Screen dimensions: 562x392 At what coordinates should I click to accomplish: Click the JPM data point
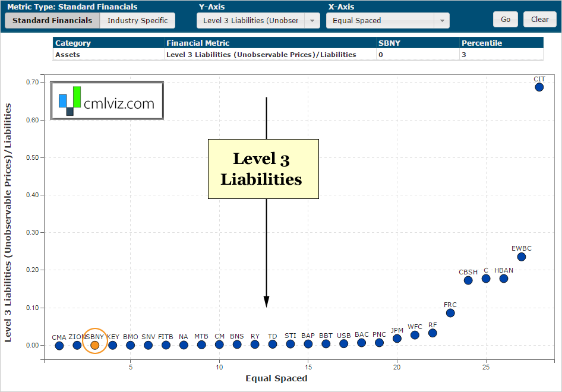[397, 339]
